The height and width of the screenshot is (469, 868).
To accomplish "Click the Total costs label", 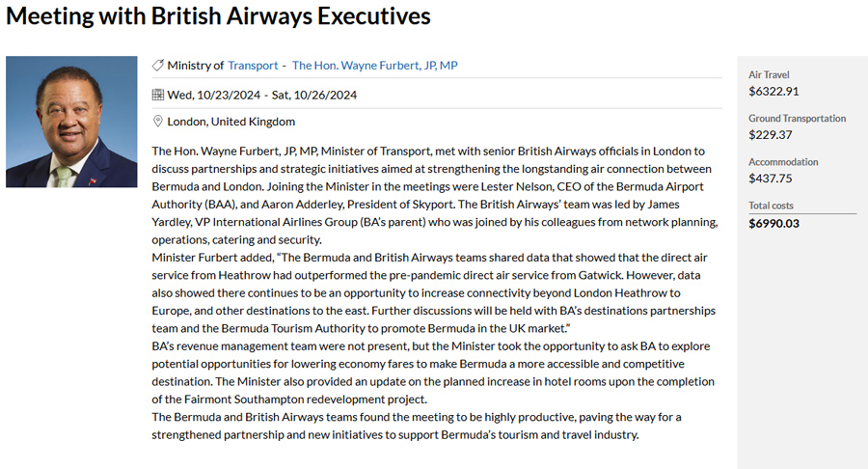I will tap(773, 206).
